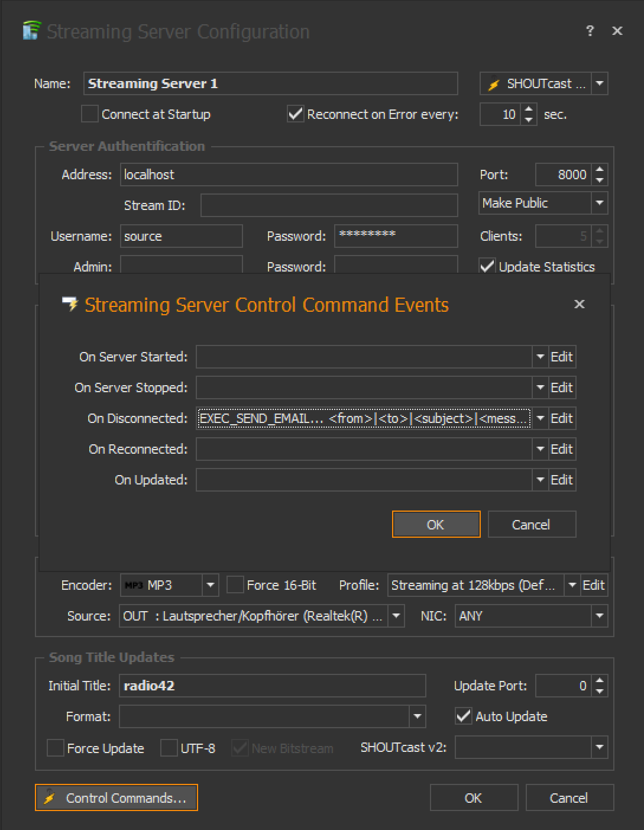Click Edit next to On Updated
This screenshot has height=830, width=644.
562,480
